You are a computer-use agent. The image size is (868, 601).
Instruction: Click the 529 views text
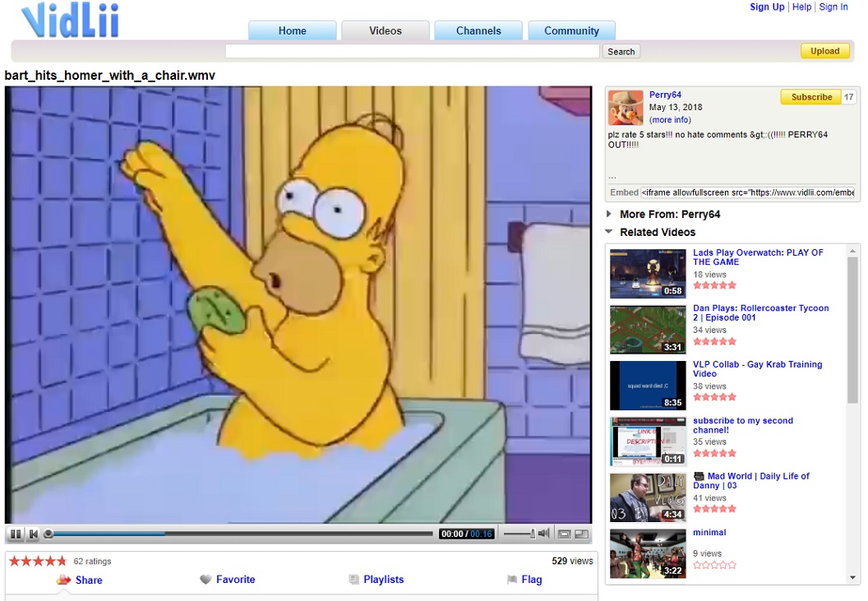[572, 561]
